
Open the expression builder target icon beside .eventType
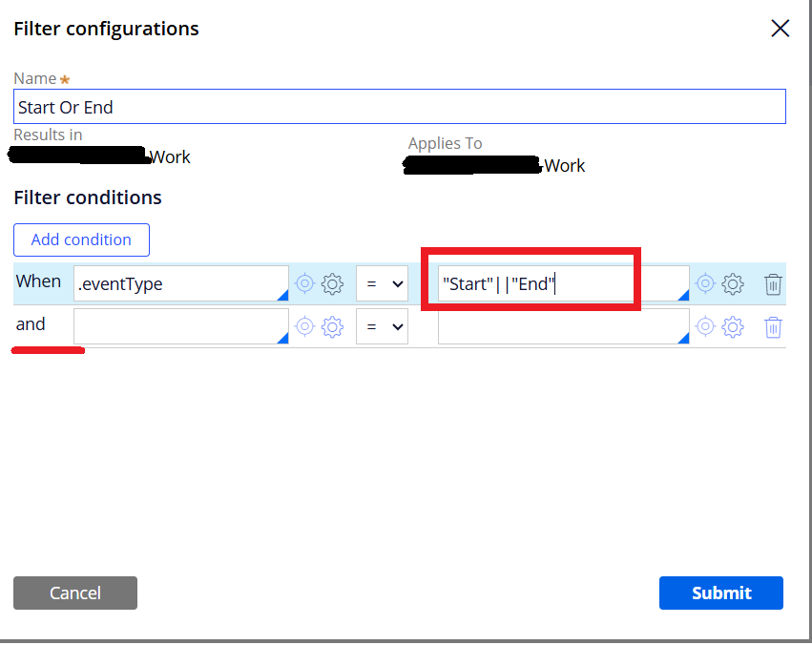(x=304, y=283)
